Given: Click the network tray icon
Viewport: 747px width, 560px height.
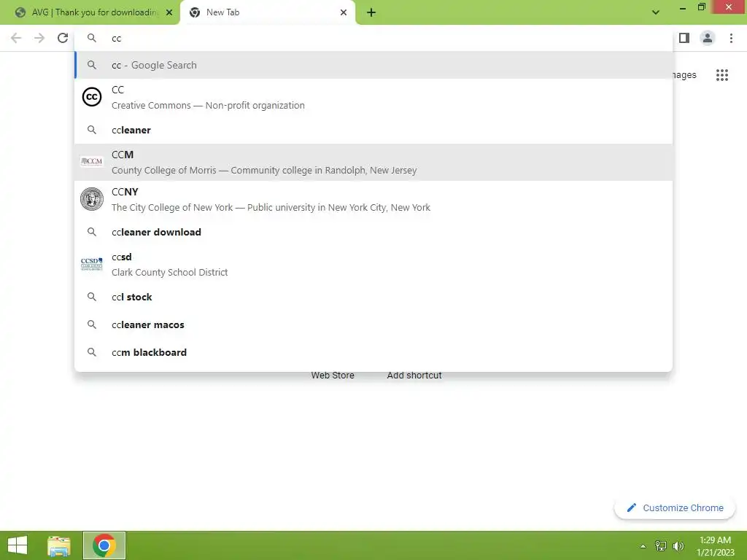Looking at the screenshot, I should 661,546.
